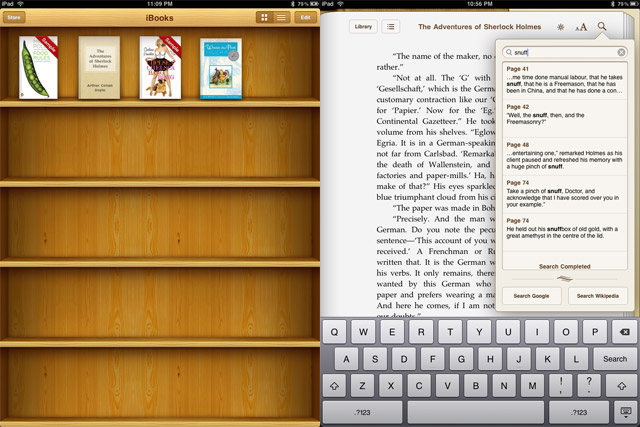
Task: Open the Page 41 search result
Action: click(565, 80)
